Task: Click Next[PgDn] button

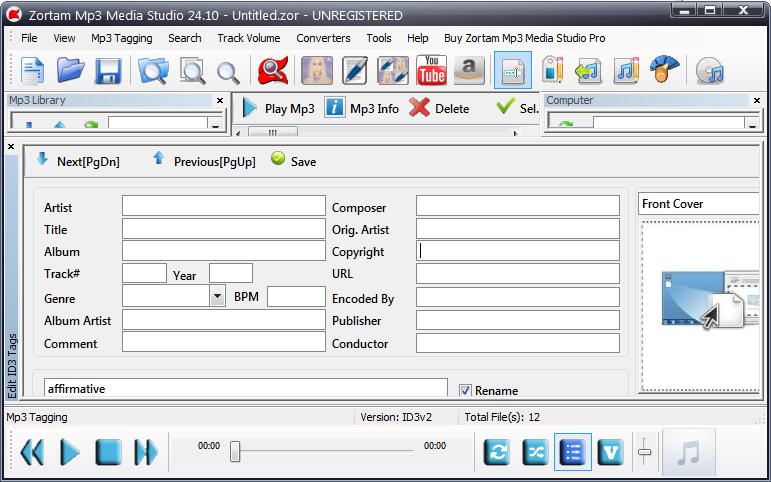Action: [x=78, y=161]
